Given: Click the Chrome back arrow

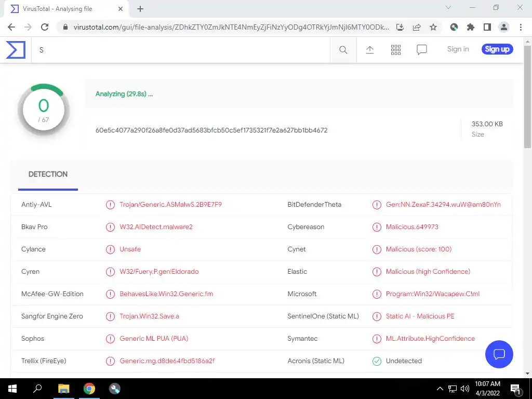Looking at the screenshot, I should point(11,27).
